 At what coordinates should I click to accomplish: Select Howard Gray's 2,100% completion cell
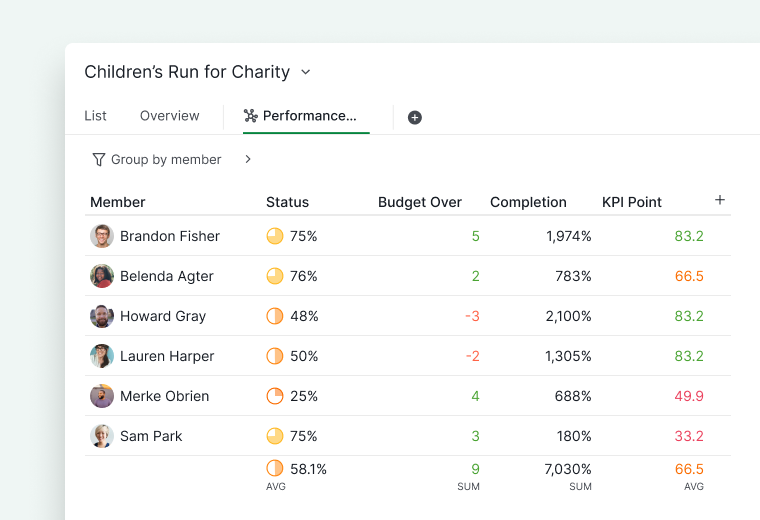pyautogui.click(x=569, y=316)
